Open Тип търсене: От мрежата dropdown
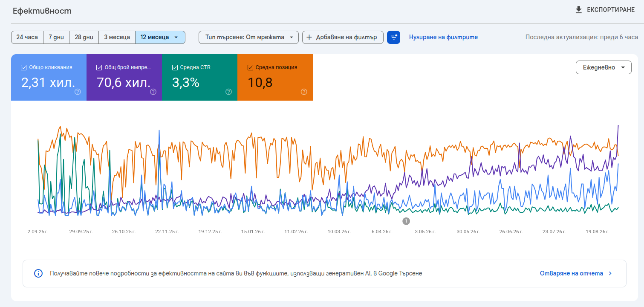644x307 pixels. tap(248, 37)
